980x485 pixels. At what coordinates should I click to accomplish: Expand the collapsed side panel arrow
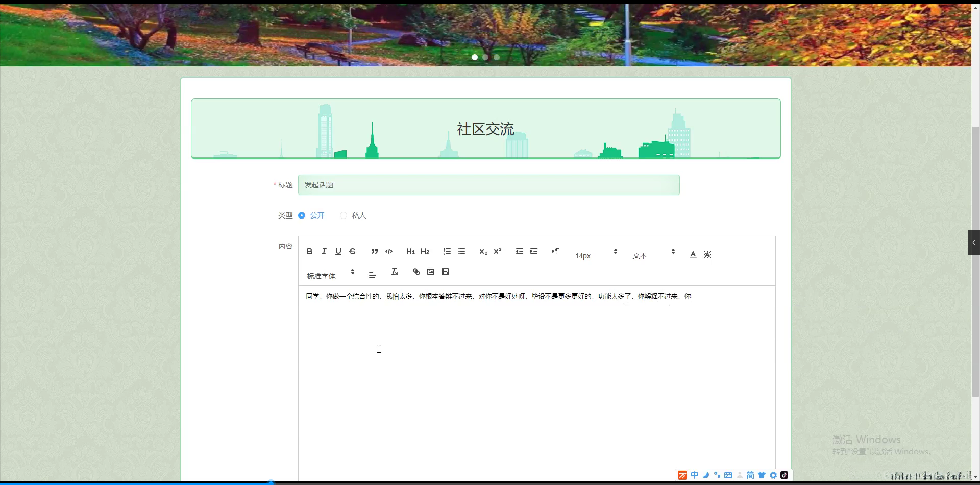pyautogui.click(x=974, y=243)
